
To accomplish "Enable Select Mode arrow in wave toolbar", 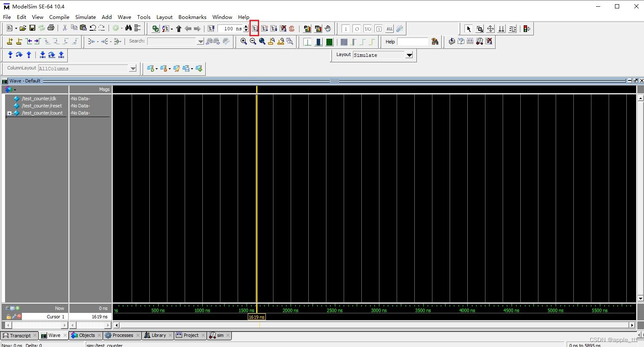I will tap(469, 29).
